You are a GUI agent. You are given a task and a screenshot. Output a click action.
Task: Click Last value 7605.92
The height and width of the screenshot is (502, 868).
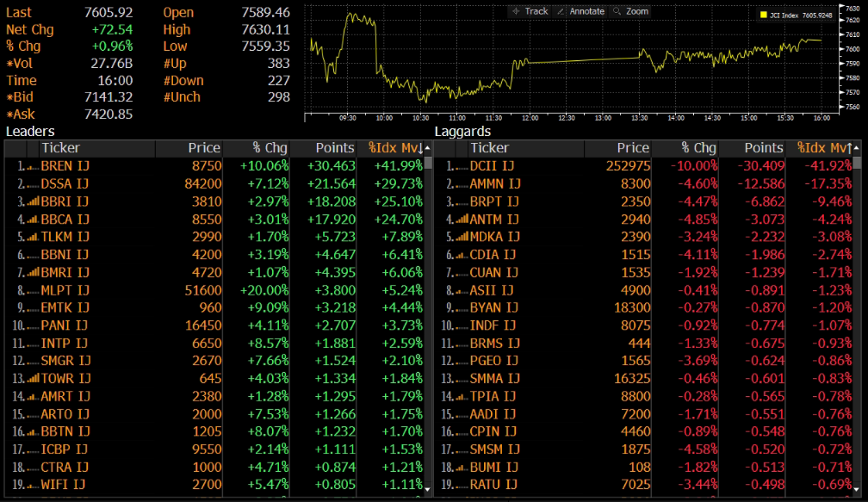[x=108, y=13]
